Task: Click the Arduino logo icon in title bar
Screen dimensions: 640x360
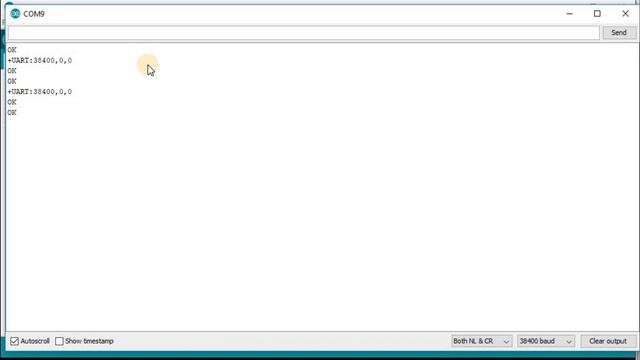Action: (x=15, y=13)
